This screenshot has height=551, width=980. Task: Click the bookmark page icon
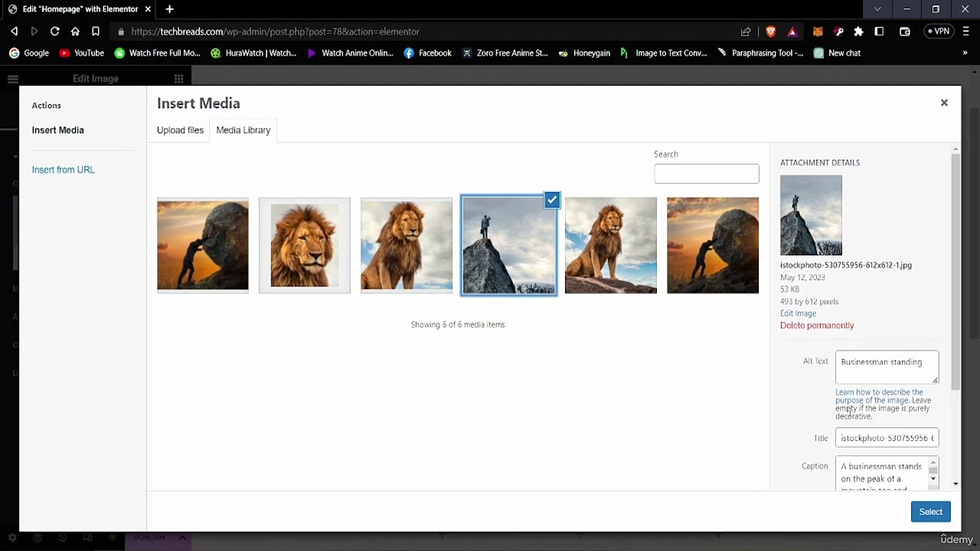pyautogui.click(x=96, y=31)
